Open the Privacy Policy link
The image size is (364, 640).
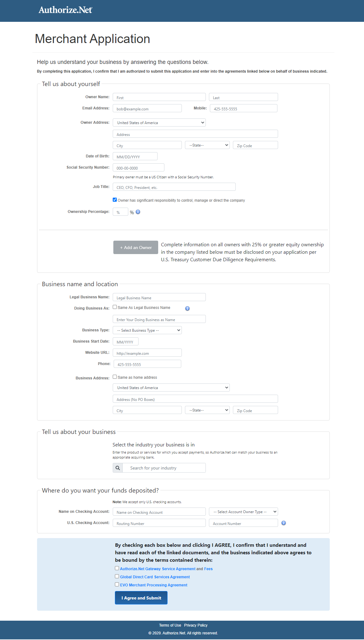[196, 625]
